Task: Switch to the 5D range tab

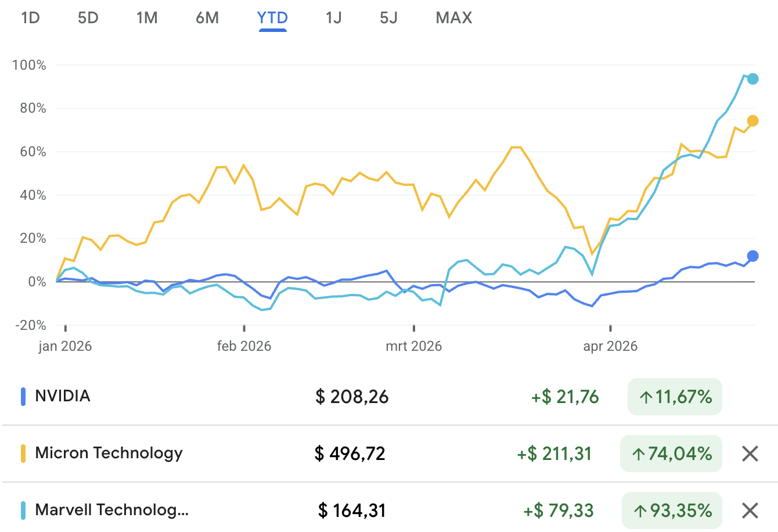Action: pos(88,18)
